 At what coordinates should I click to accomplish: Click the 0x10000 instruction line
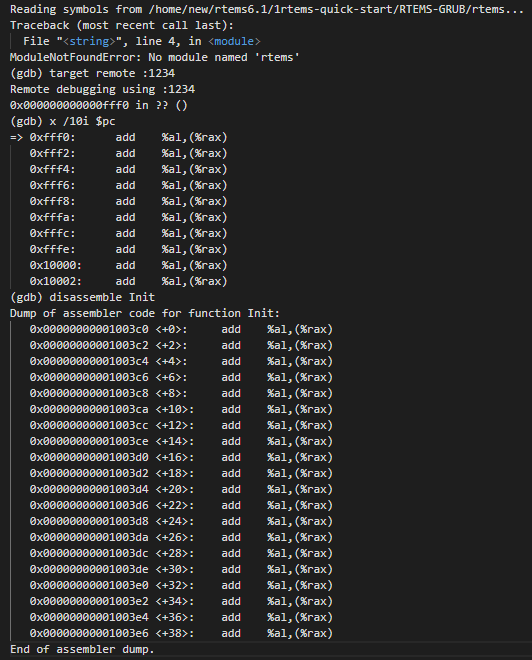pyautogui.click(x=128, y=265)
